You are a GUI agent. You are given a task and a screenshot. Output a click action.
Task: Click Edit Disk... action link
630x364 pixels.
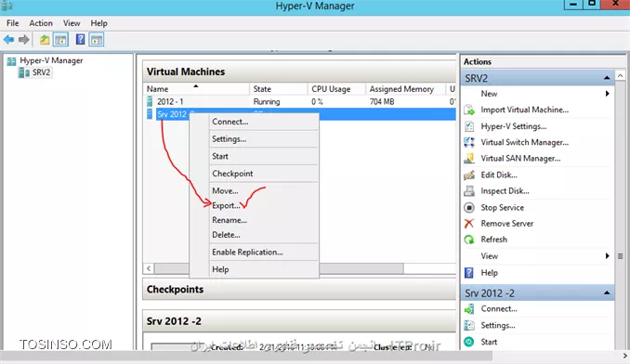tap(499, 175)
